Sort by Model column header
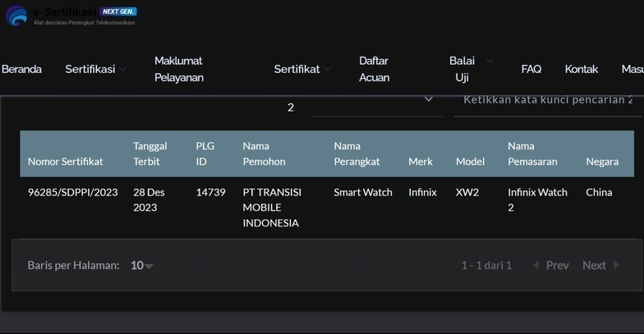Screen dimensions: 644x334 [470, 162]
